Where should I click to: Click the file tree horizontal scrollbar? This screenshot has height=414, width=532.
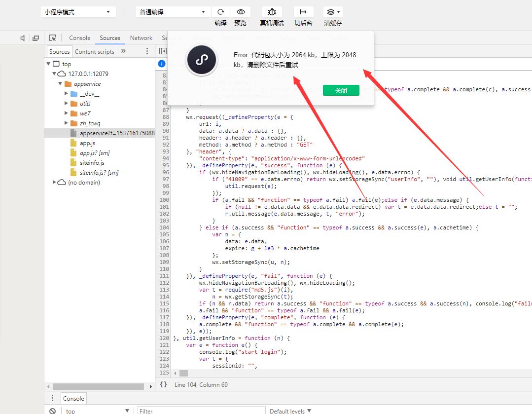pos(99,386)
